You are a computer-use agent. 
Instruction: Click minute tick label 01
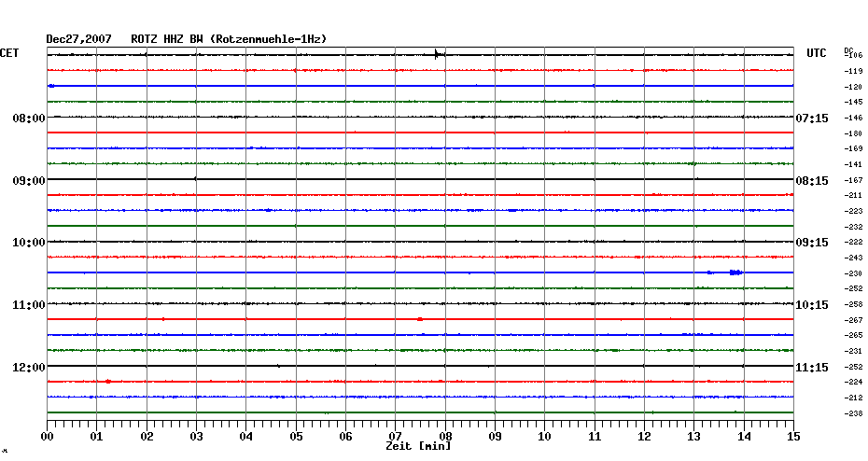click(97, 436)
